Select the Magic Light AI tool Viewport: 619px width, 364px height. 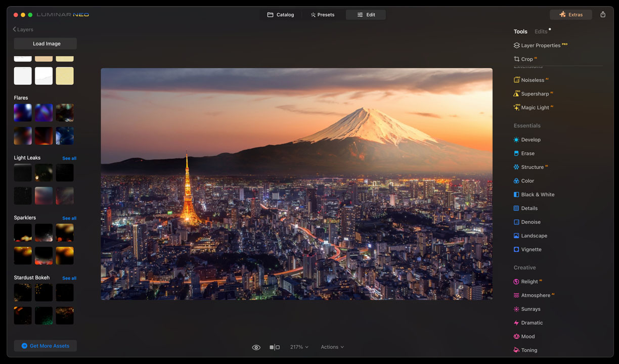535,107
